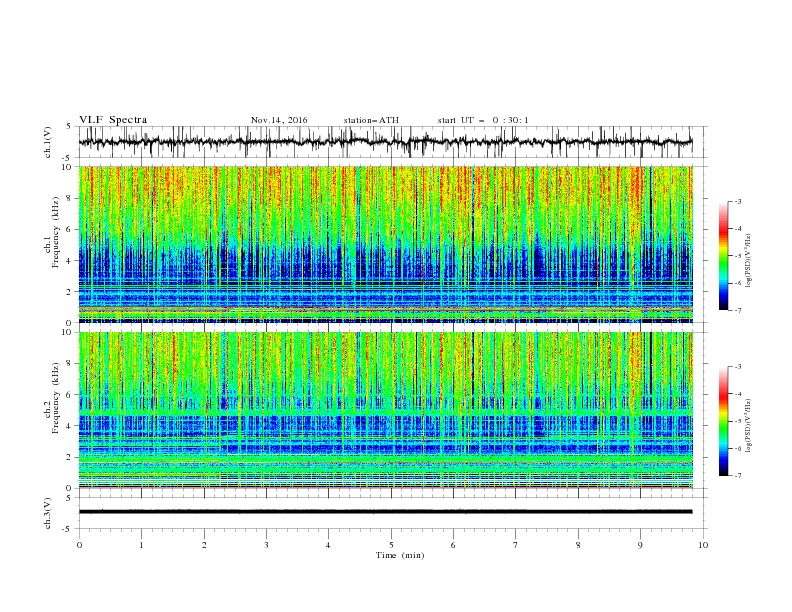Click the "ch.1(V)" waveform axis label
The image size is (792, 612).
tap(48, 142)
